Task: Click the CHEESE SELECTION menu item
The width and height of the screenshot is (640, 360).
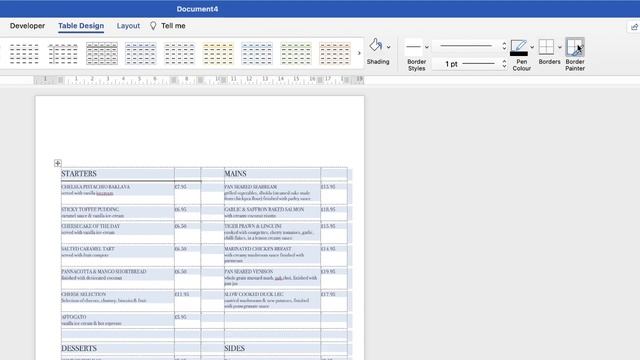Action: (84, 294)
